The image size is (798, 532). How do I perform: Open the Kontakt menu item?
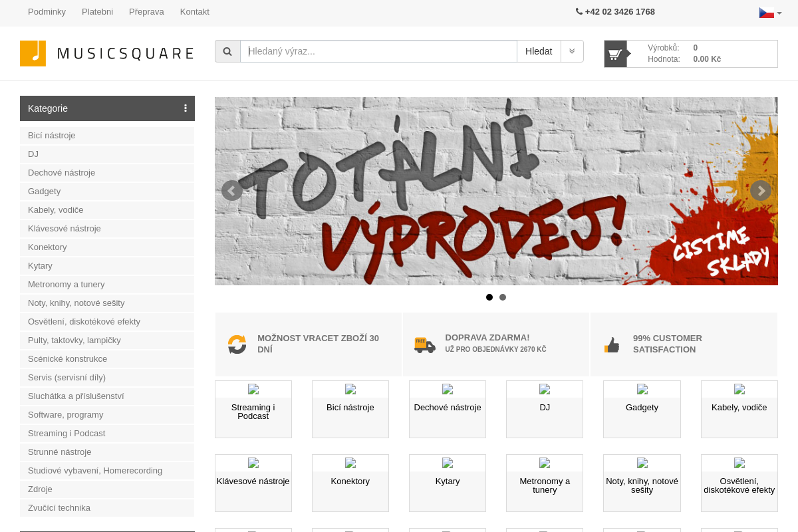194,11
